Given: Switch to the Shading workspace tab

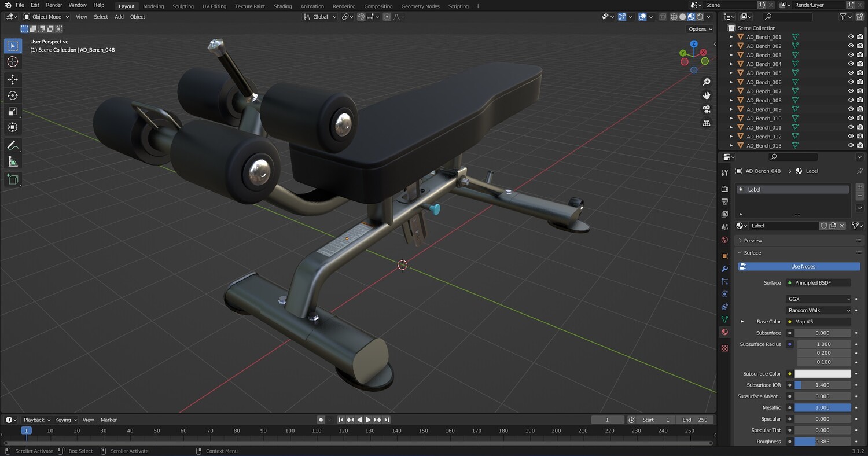Looking at the screenshot, I should (283, 6).
